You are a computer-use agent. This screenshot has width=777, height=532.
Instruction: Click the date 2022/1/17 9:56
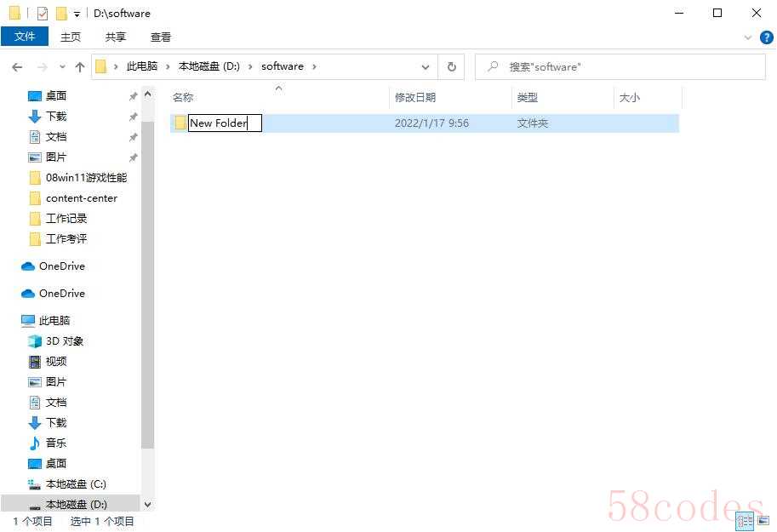click(431, 123)
